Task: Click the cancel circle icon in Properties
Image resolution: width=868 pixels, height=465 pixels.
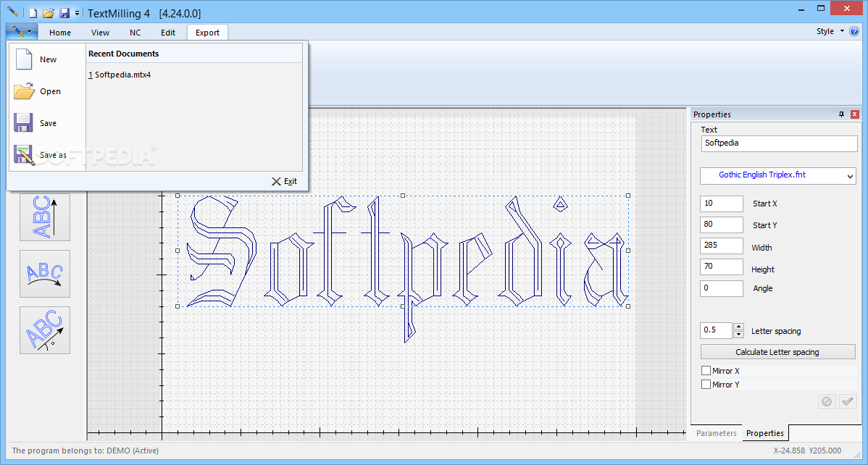Action: (827, 401)
